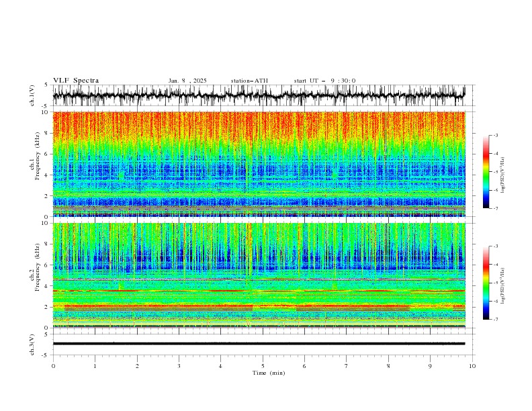Click the "VLF Spectra" title text

pos(76,81)
